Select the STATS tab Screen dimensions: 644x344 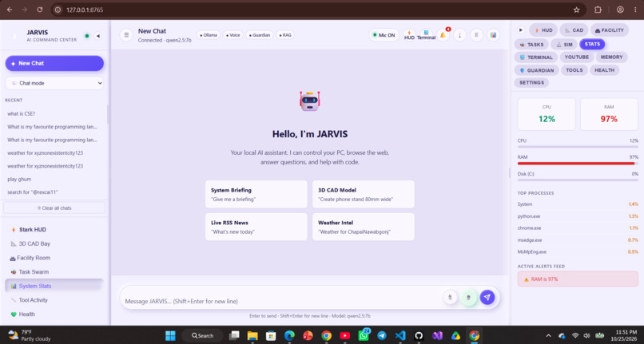[592, 44]
